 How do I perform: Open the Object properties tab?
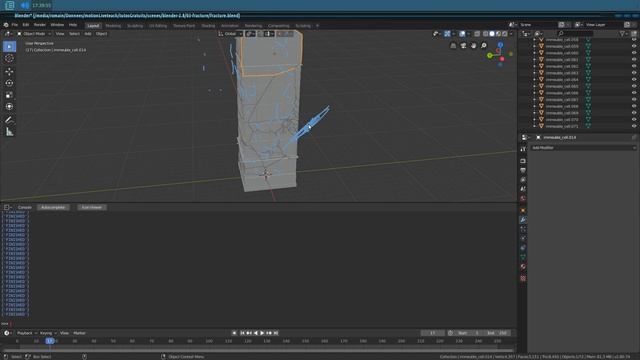coord(523,211)
